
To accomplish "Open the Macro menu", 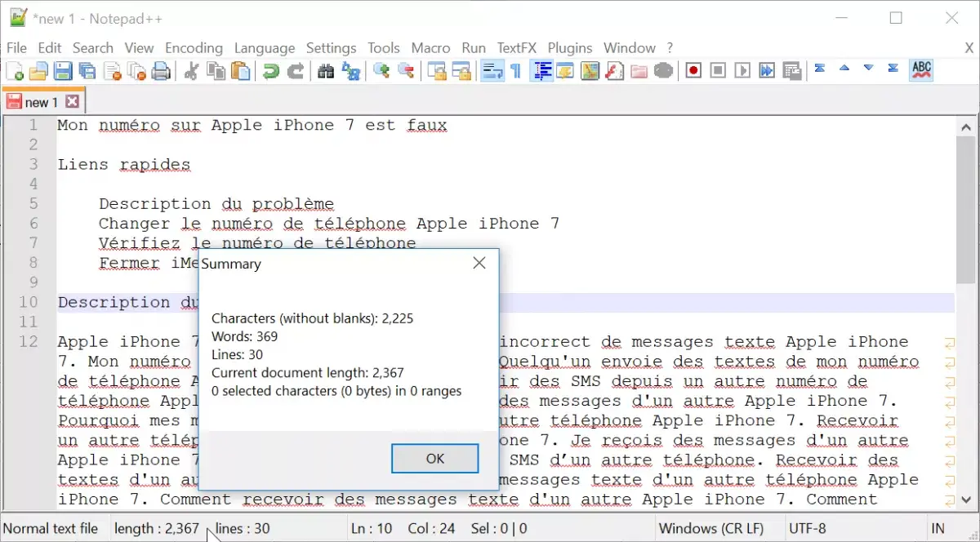I will [430, 48].
